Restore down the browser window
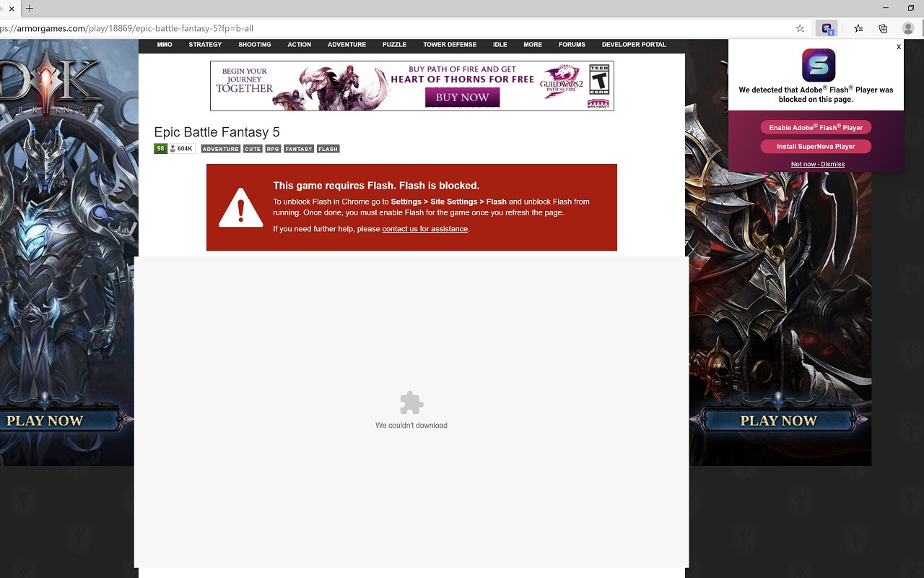Viewport: 924px width, 578px height. [x=911, y=8]
